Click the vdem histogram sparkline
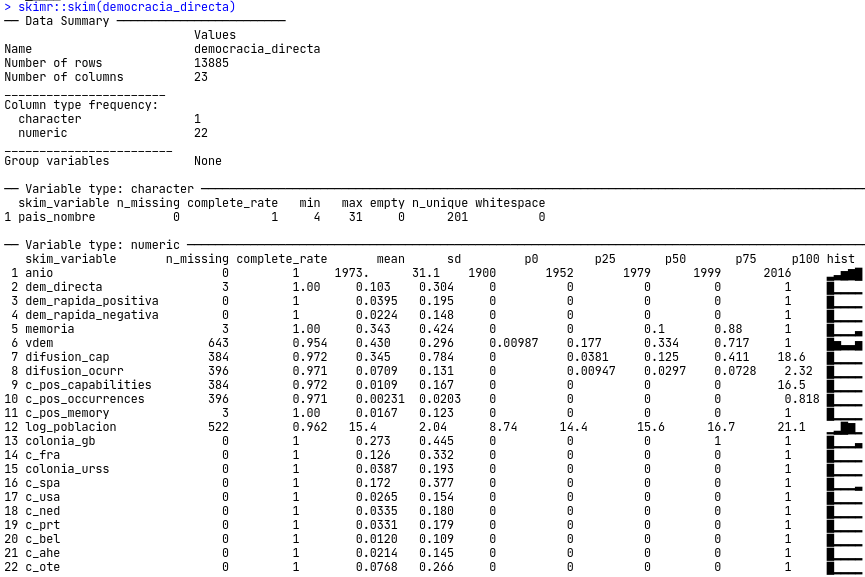The height and width of the screenshot is (577, 865). [844, 343]
